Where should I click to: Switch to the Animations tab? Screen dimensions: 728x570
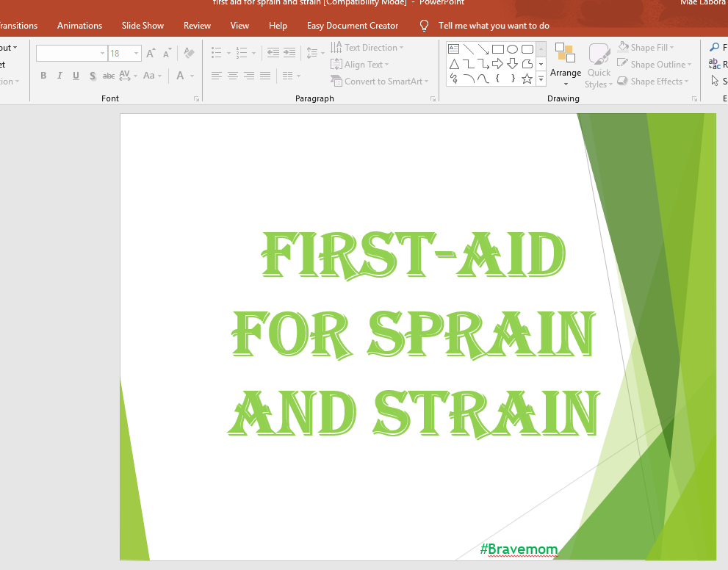(79, 26)
